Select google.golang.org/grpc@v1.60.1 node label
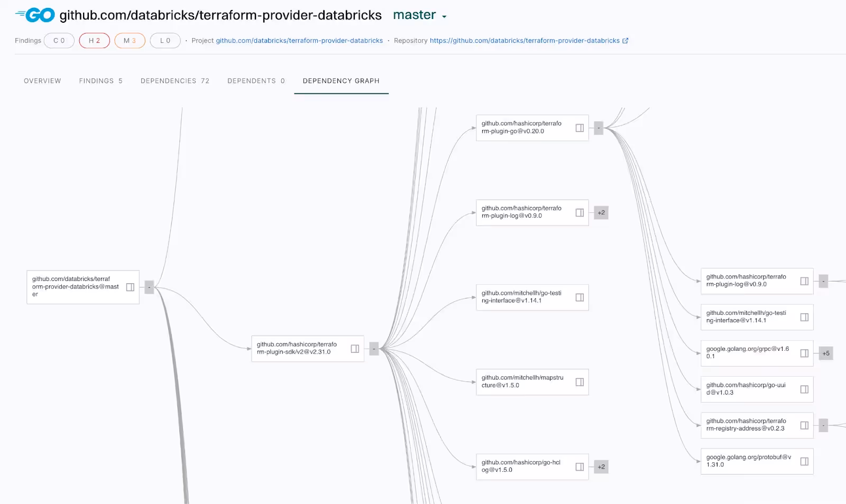 click(748, 352)
